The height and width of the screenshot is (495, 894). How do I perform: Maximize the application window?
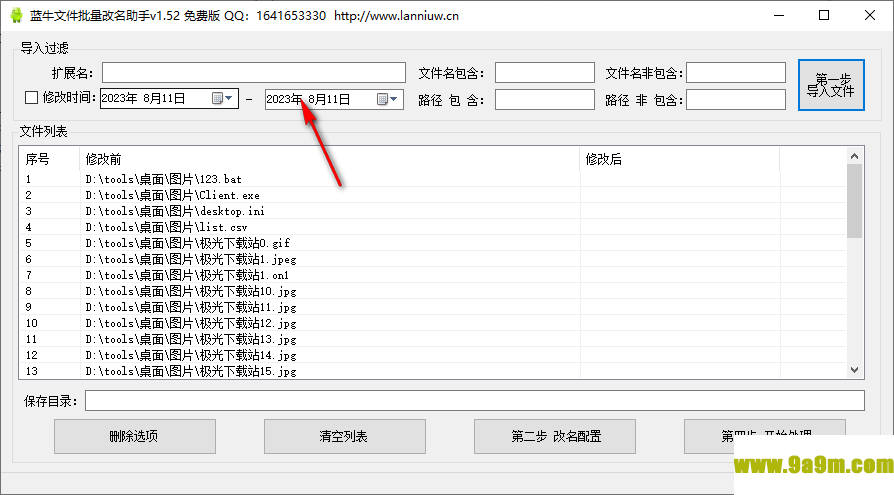tap(824, 15)
